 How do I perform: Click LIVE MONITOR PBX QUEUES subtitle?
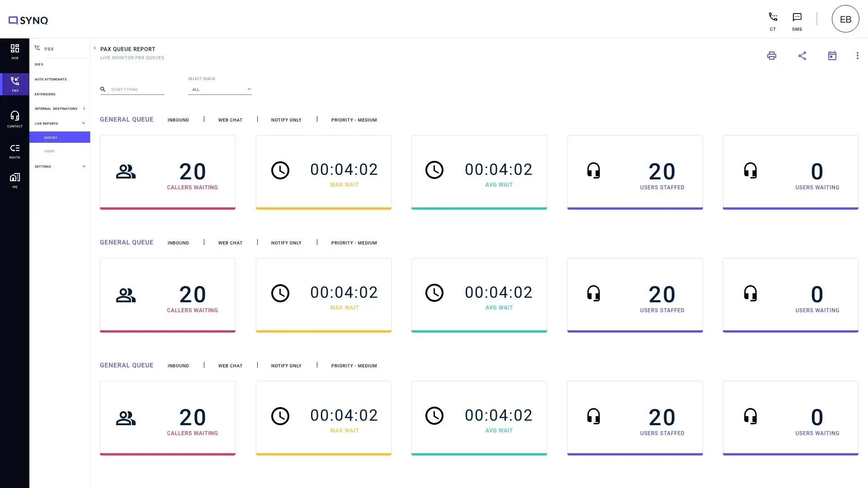click(x=132, y=57)
